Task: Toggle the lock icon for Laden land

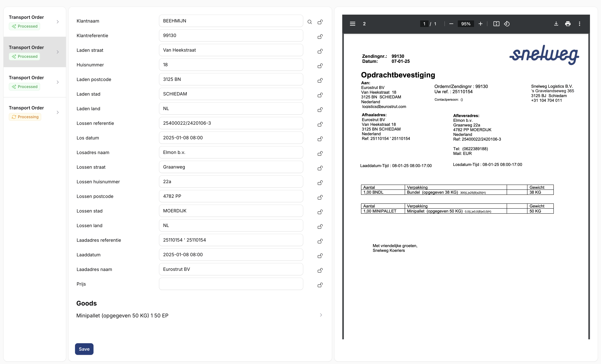Action: click(320, 110)
